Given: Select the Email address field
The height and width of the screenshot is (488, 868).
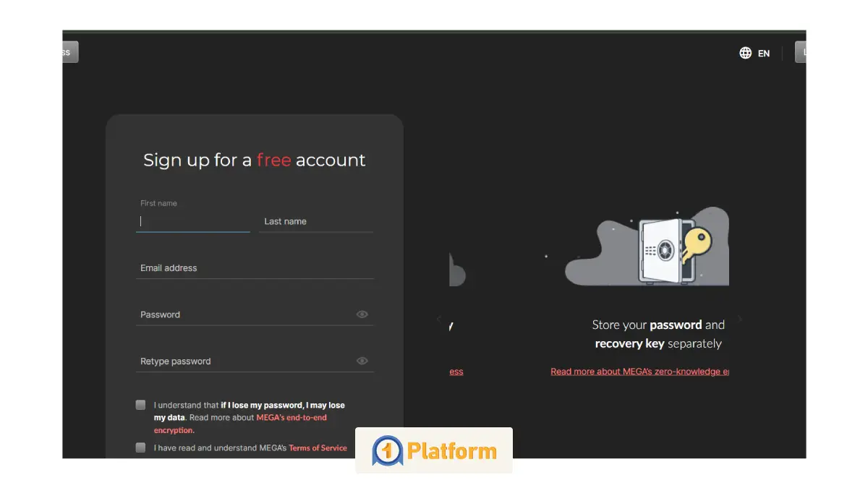Looking at the screenshot, I should (255, 268).
